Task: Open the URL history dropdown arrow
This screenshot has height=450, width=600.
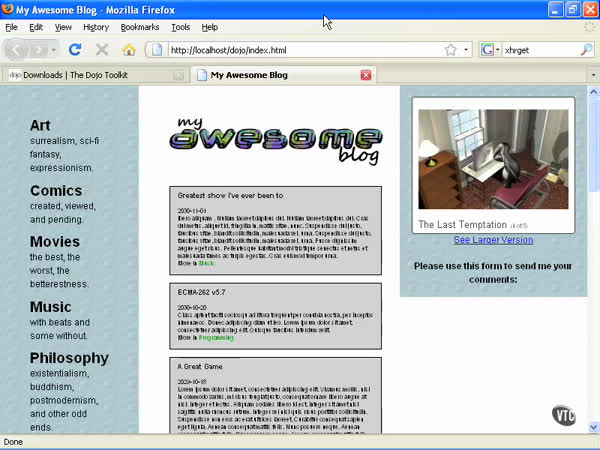Action: coord(466,49)
